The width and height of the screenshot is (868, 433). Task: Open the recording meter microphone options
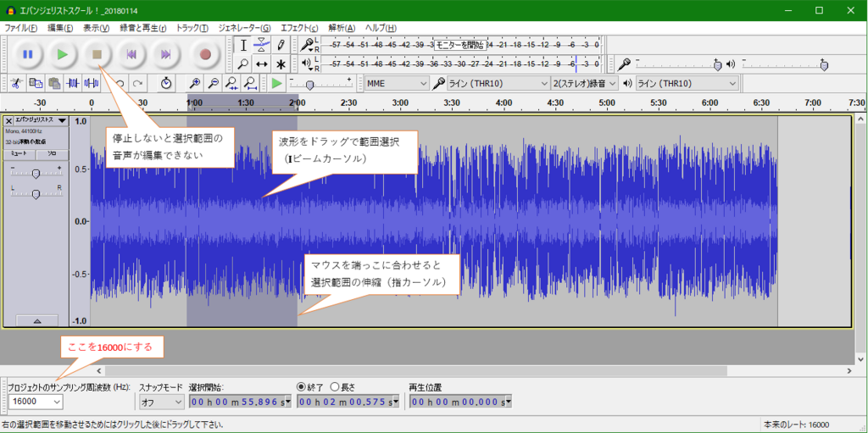click(306, 46)
